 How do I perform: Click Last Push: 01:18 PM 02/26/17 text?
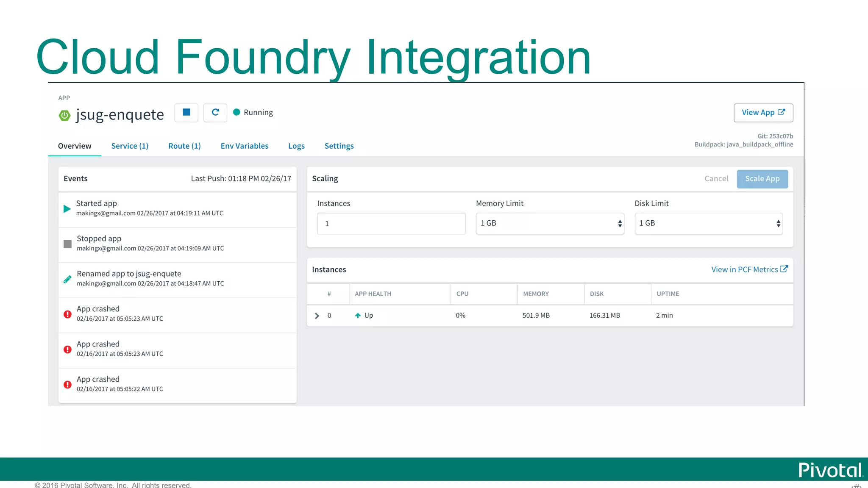[x=241, y=179]
